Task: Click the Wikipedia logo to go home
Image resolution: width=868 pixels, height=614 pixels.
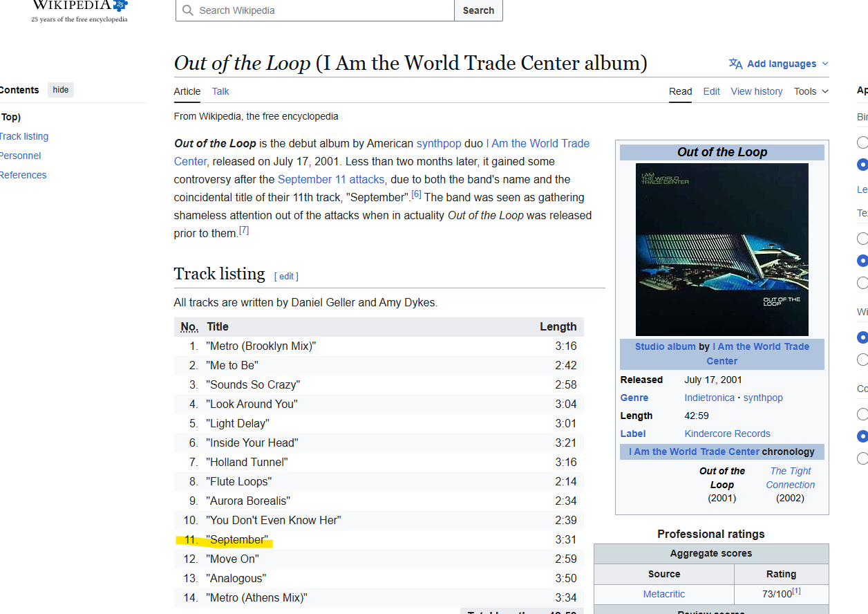Action: [x=79, y=12]
